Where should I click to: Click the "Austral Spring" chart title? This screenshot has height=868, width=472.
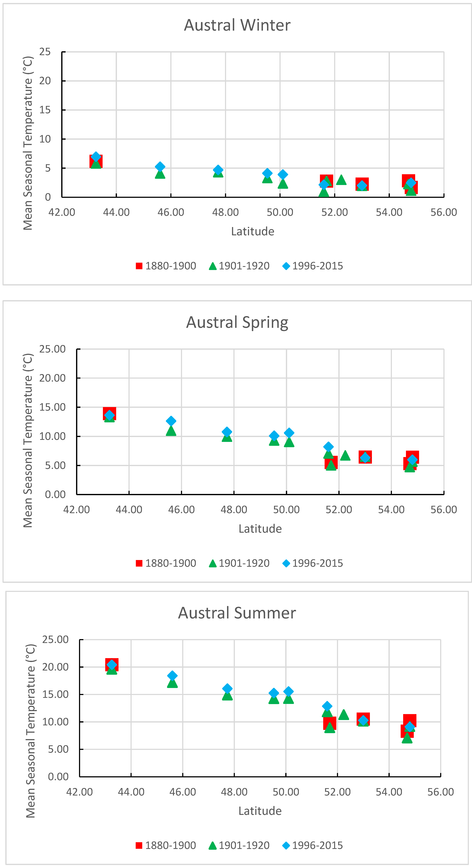point(237,323)
